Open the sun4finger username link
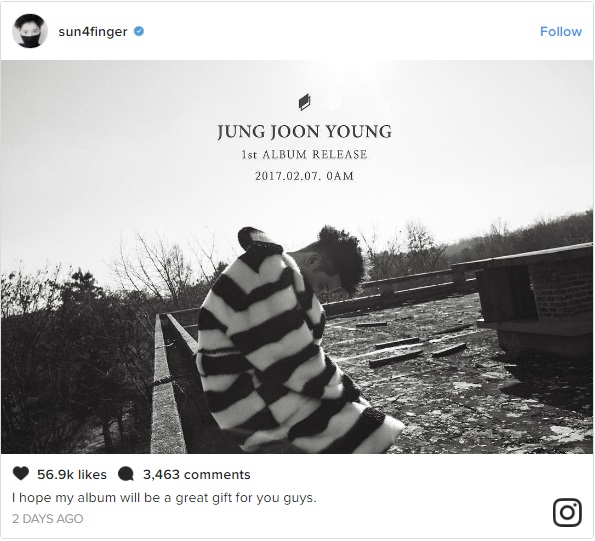The image size is (595, 541). click(93, 31)
